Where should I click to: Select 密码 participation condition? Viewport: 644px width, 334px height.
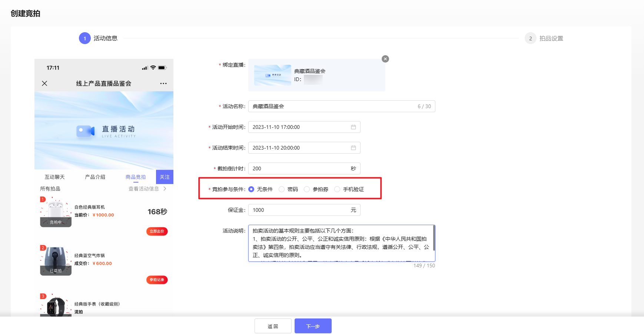(282, 189)
